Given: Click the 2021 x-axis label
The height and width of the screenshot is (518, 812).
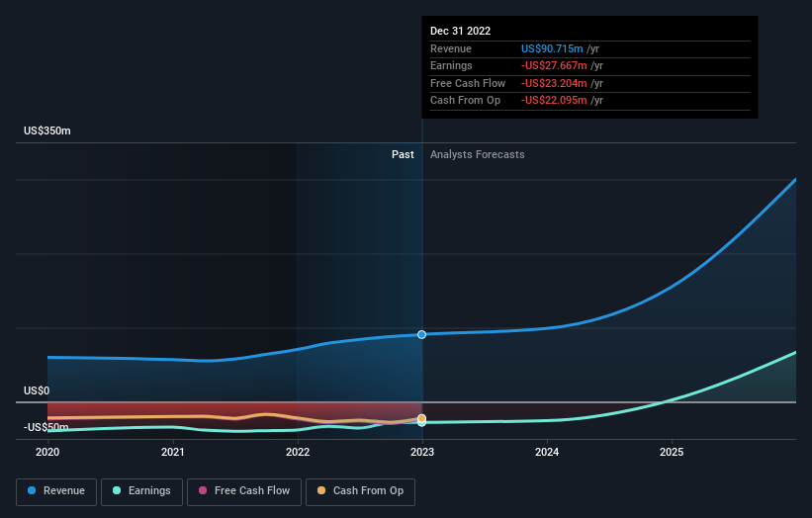Looking at the screenshot, I should 172,453.
